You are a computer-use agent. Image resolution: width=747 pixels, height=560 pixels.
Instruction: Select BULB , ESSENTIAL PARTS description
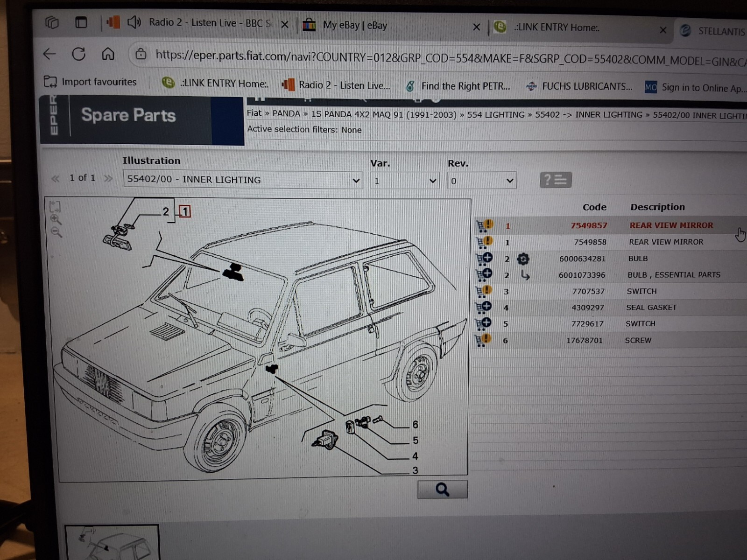[x=674, y=275]
